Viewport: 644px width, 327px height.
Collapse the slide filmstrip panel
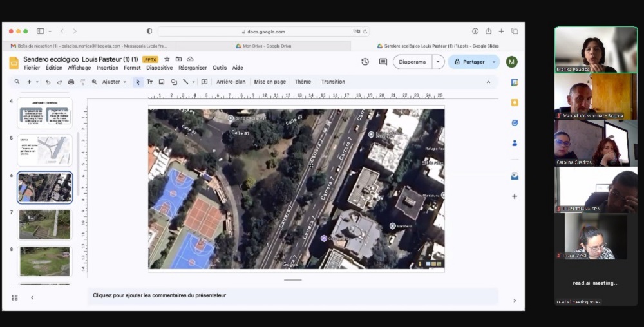[32, 297]
